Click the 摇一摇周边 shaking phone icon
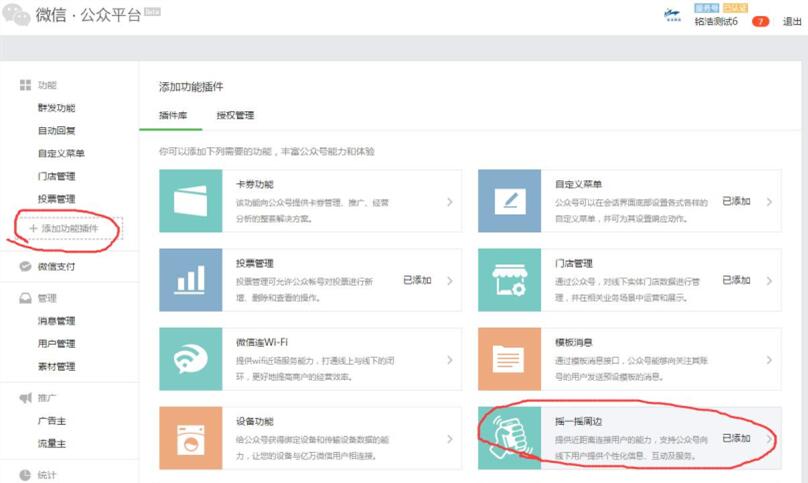The height and width of the screenshot is (483, 808). (x=509, y=436)
